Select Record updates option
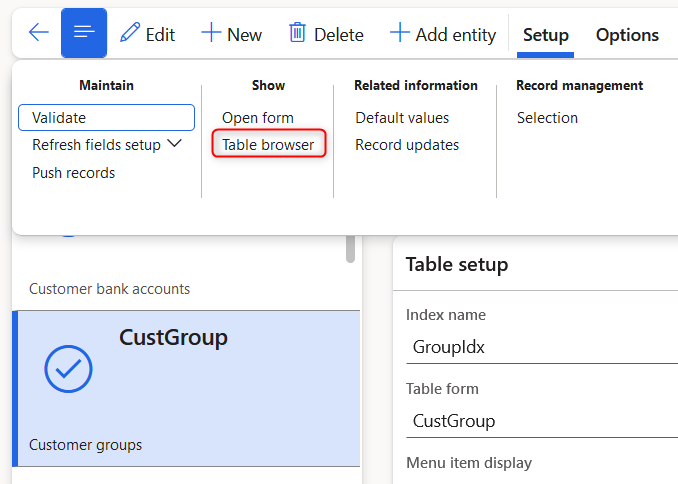 pyautogui.click(x=407, y=145)
